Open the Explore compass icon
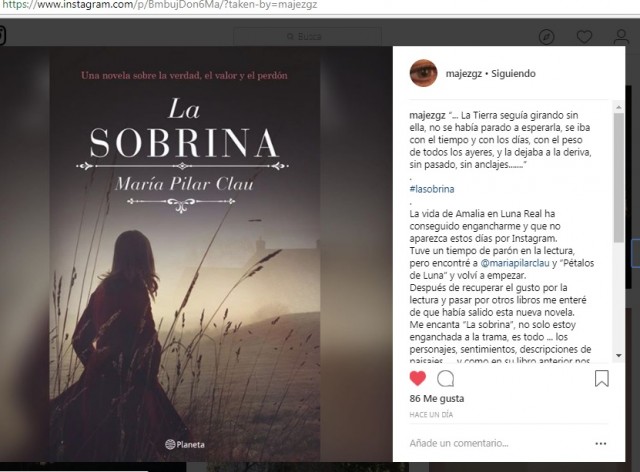Viewport: 640px width, 472px height. [547, 37]
